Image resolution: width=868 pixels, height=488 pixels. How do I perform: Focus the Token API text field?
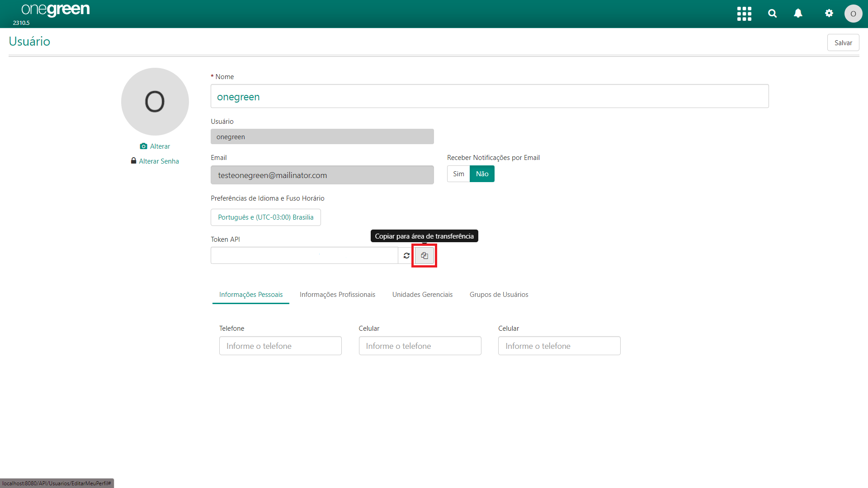click(304, 256)
